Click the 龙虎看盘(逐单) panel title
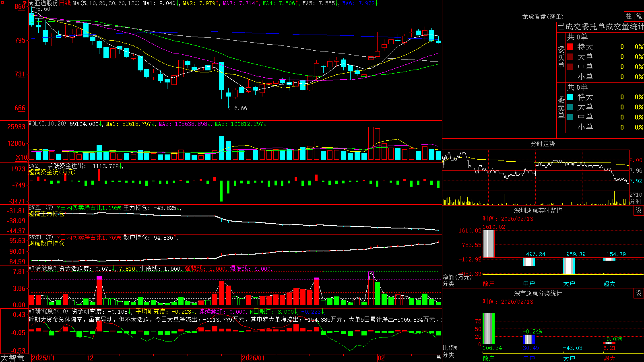This screenshot has height=362, width=644. pos(543,16)
